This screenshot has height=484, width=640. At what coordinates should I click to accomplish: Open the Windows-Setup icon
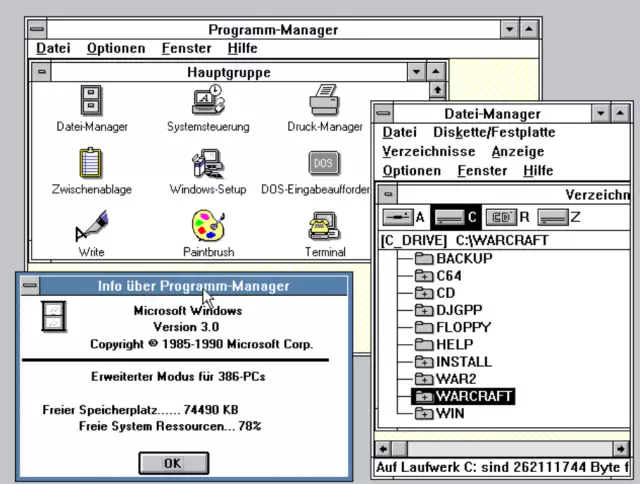pyautogui.click(x=208, y=163)
